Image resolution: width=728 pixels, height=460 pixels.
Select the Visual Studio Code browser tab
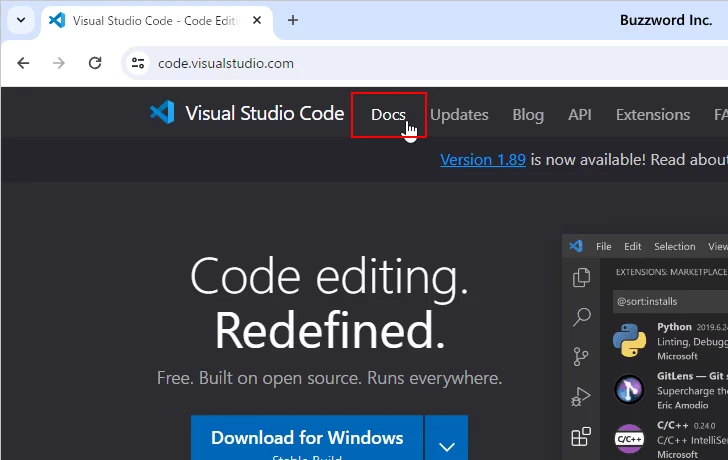(156, 21)
